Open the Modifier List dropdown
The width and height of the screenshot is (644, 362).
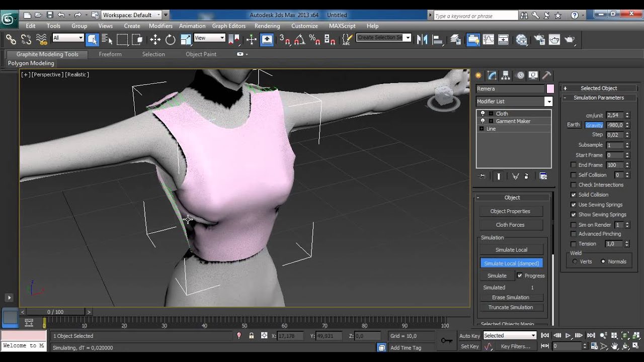(548, 102)
